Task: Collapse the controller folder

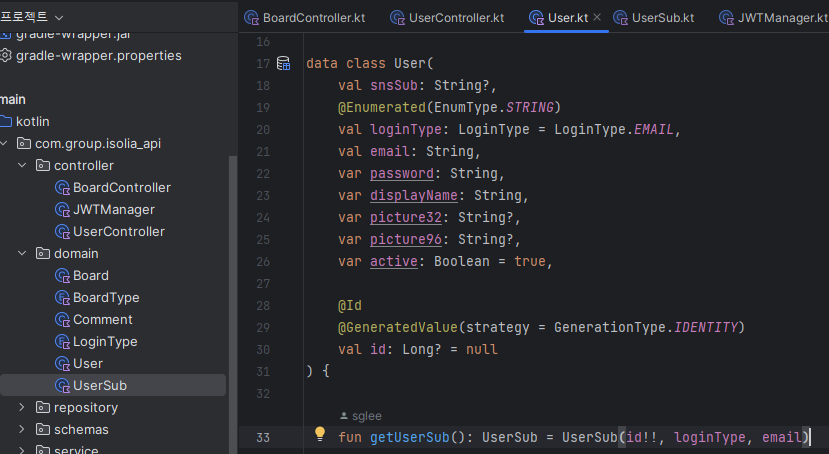Action: click(x=22, y=165)
